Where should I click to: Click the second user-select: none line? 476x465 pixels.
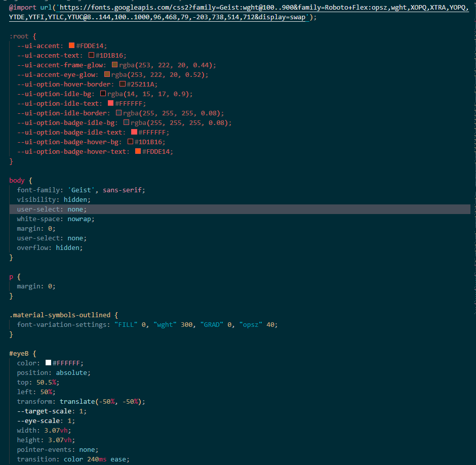[52, 238]
